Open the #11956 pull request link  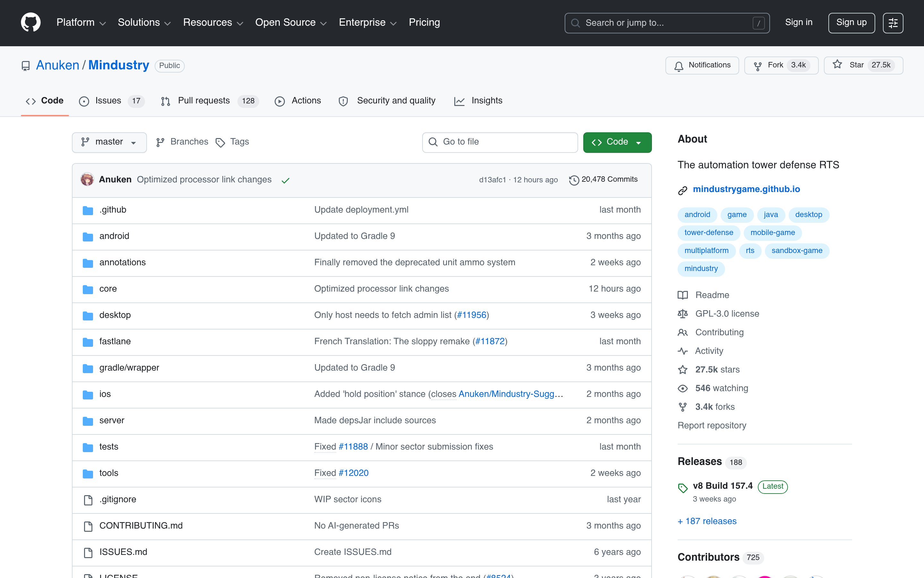click(x=472, y=315)
